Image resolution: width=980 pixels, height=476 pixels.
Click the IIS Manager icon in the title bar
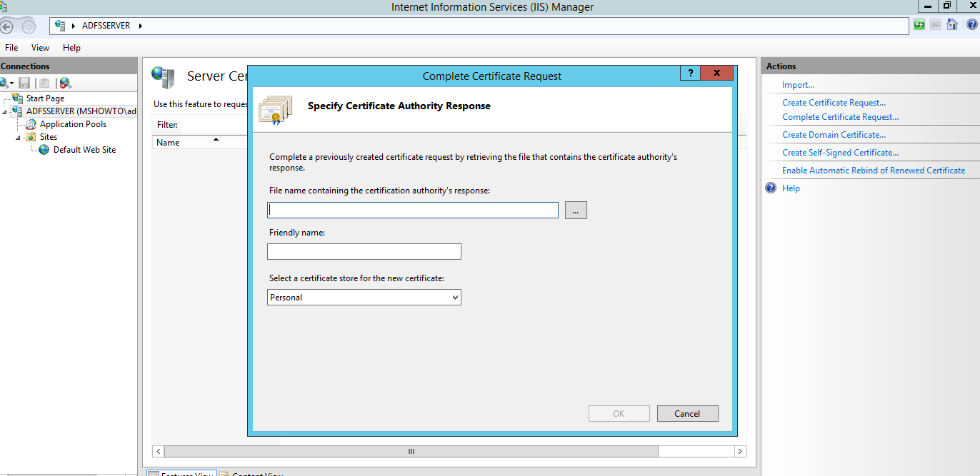4,6
